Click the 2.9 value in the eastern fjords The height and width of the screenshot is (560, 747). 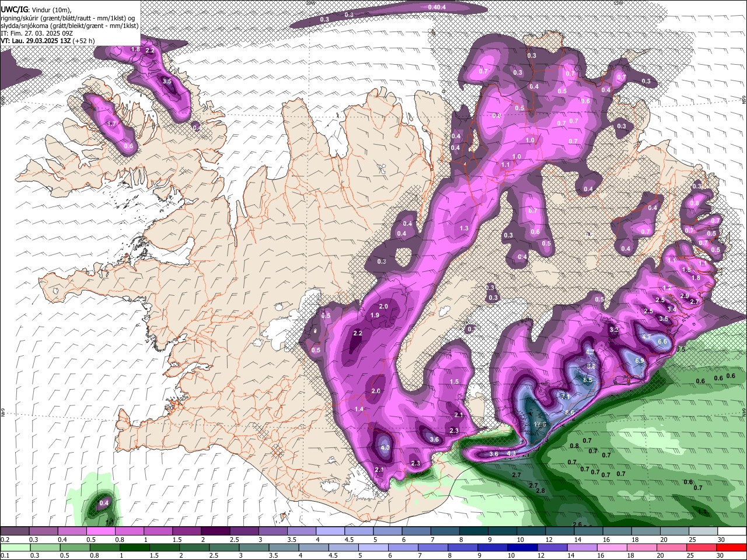(685, 296)
